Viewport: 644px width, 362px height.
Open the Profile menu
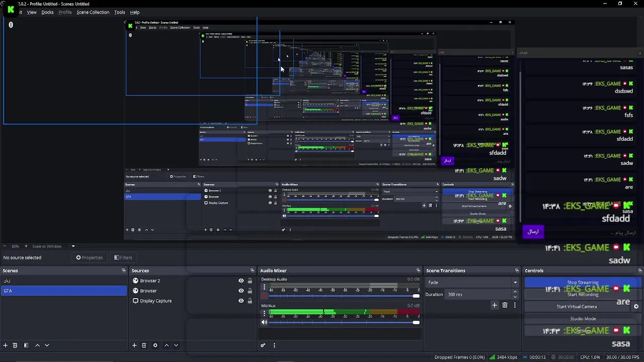tap(65, 12)
